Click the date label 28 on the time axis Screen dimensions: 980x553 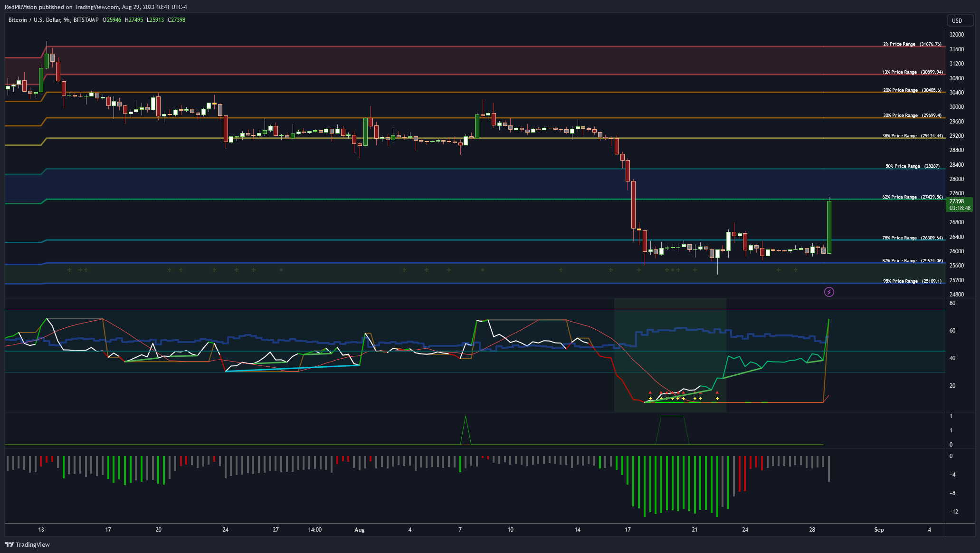click(812, 530)
